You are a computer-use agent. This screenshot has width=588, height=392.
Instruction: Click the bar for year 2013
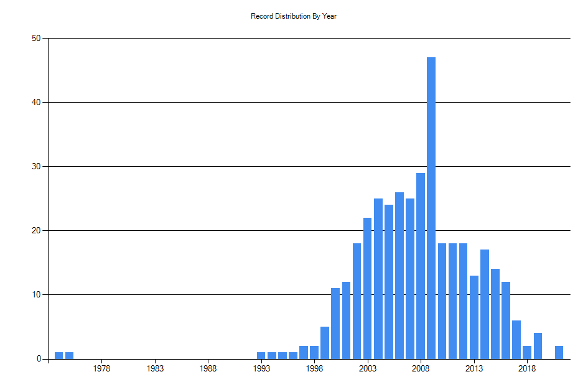coord(475,311)
